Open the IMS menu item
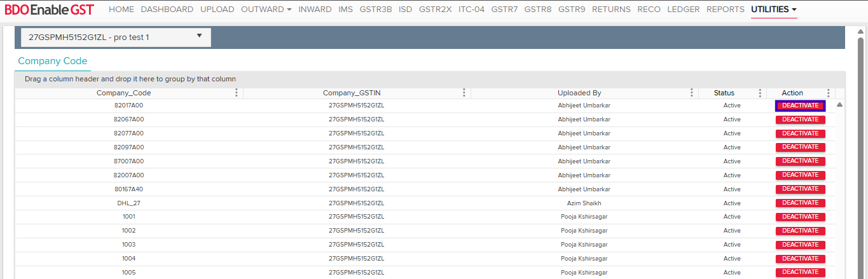Viewport: 868px width, 279px height. tap(346, 10)
